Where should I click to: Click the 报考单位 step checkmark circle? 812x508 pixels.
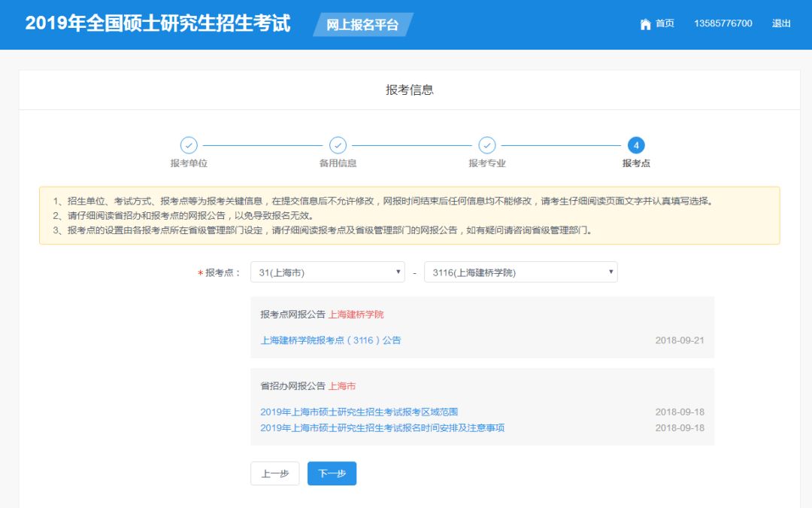189,145
